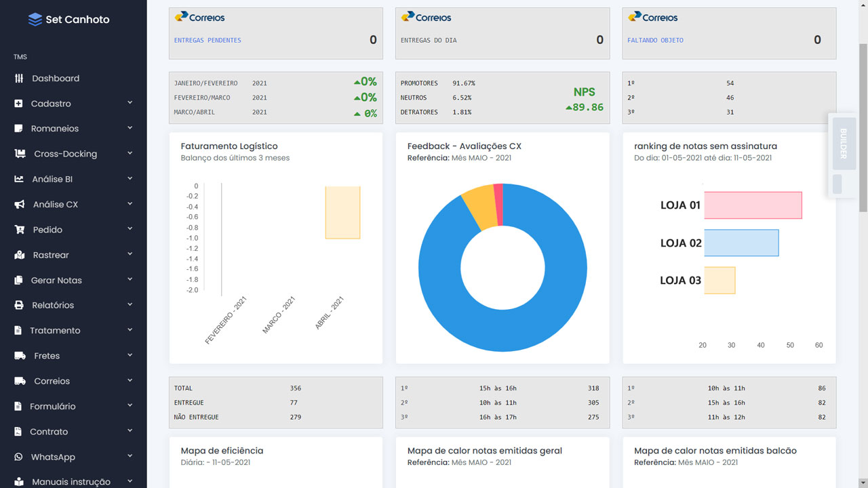
Task: Click the Tratamento document icon
Action: (x=18, y=331)
